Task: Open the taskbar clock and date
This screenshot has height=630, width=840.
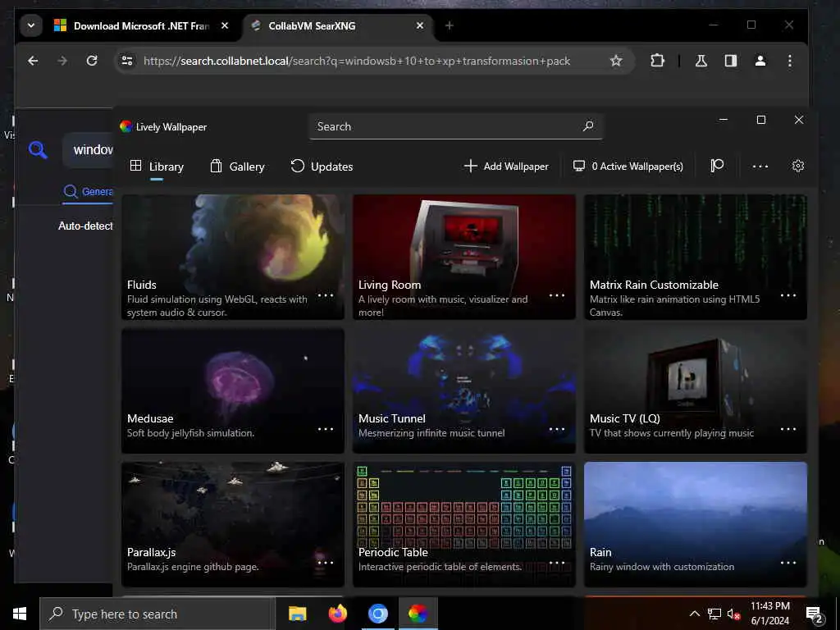Action: 769,614
